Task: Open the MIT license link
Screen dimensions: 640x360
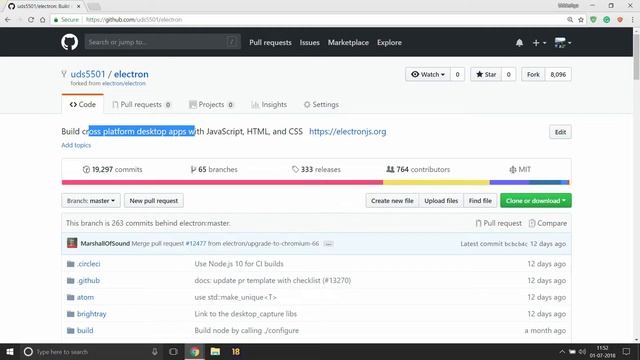Action: tap(520, 169)
